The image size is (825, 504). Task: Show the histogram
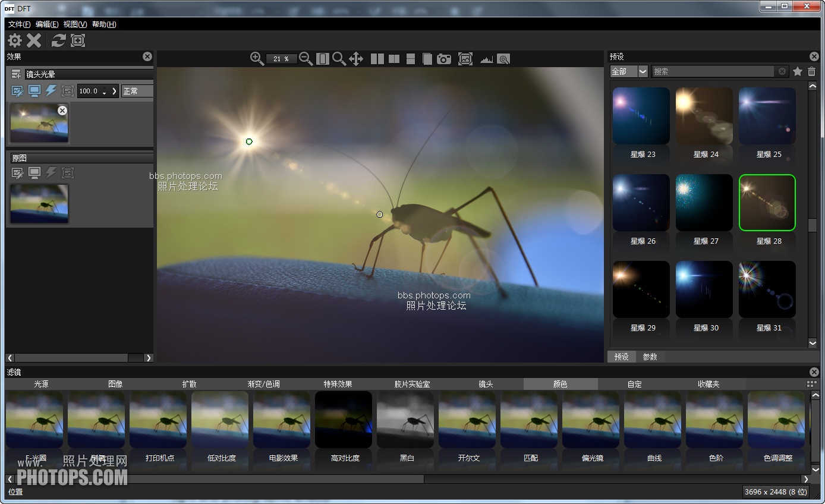click(487, 59)
